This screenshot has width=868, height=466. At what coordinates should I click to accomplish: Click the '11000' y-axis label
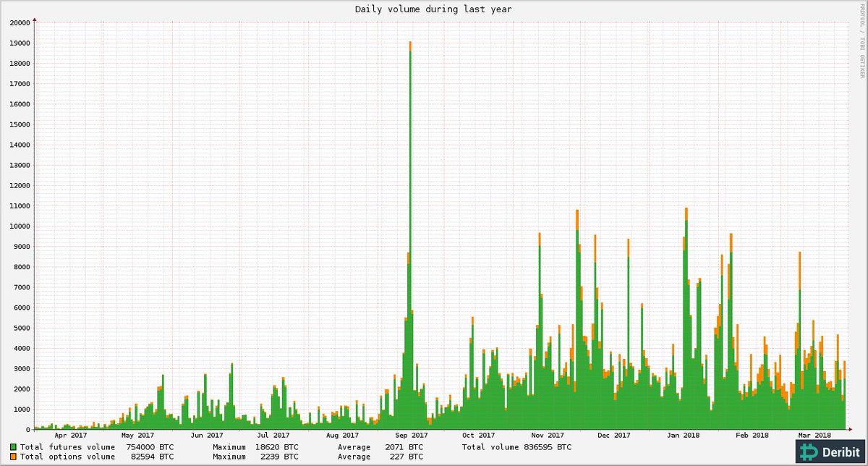pos(20,206)
